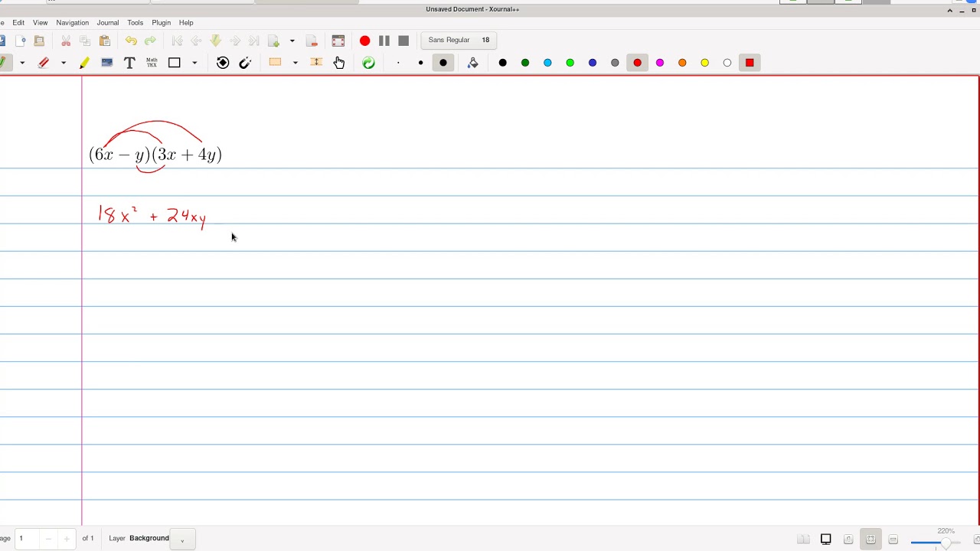Toggle the Fill paint bucket option

click(472, 63)
